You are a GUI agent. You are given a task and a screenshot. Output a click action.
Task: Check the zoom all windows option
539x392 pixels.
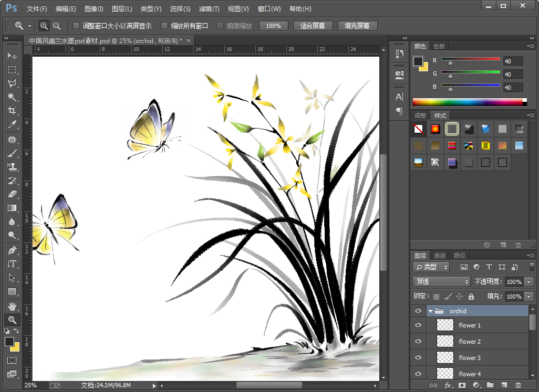click(164, 26)
